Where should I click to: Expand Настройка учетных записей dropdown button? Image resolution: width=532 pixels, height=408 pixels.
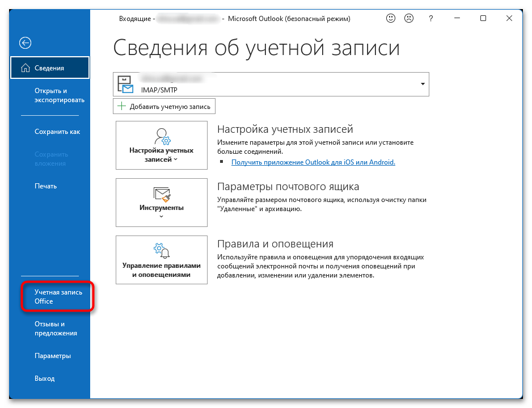162,145
